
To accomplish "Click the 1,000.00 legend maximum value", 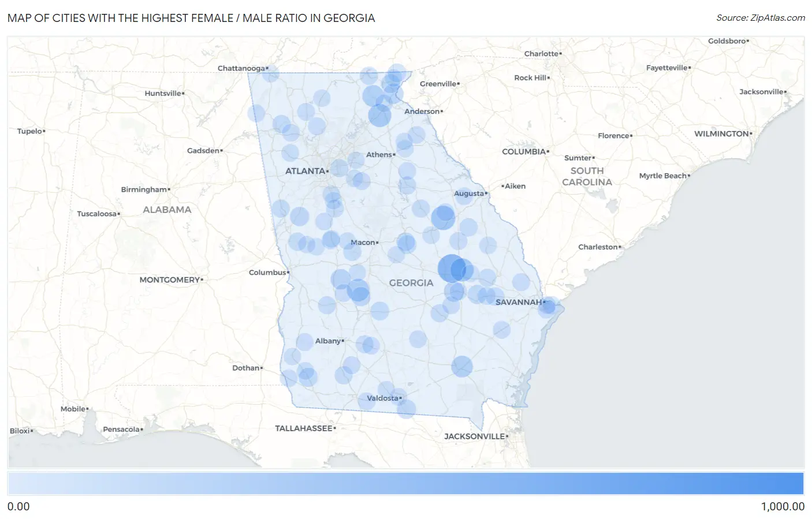I will click(x=783, y=506).
